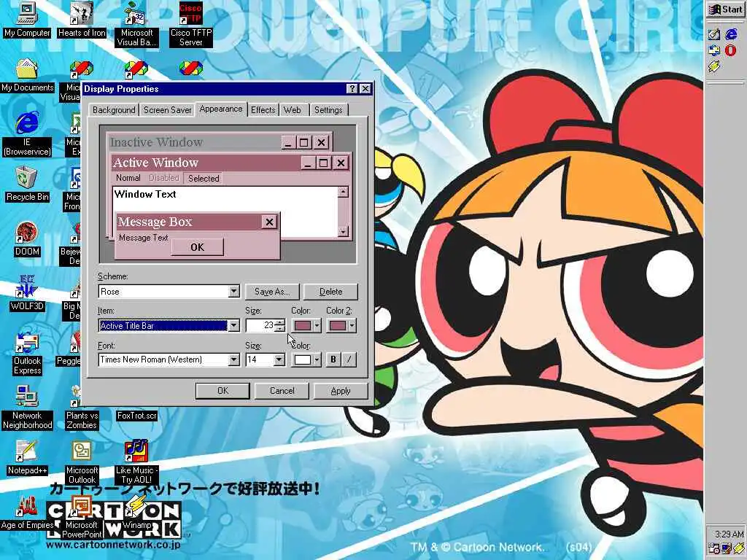Launch the Opera browser quick launch icon
This screenshot has height=560, width=747.
point(731,50)
